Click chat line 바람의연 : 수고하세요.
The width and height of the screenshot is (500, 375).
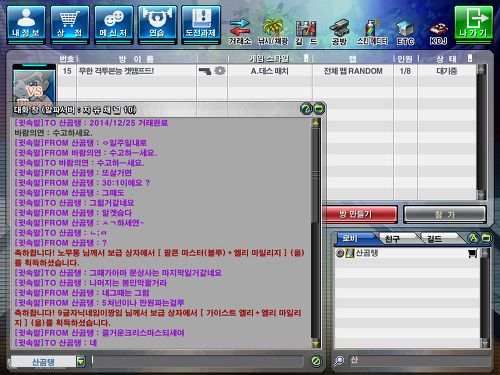54,133
